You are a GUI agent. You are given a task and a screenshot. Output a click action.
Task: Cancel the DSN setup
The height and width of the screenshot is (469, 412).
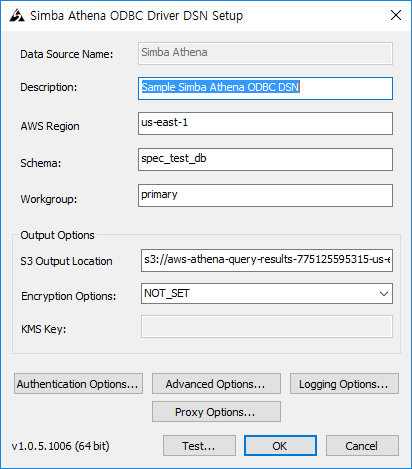tap(362, 445)
